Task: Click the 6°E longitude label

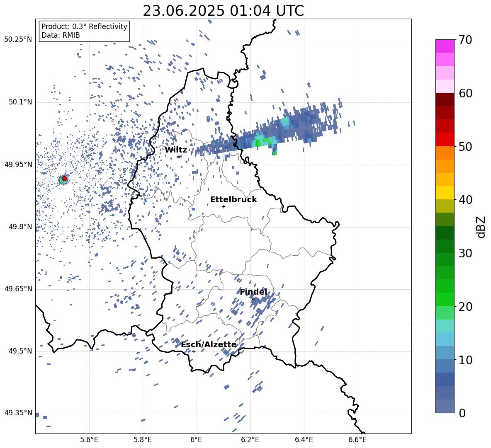Action: click(x=196, y=440)
